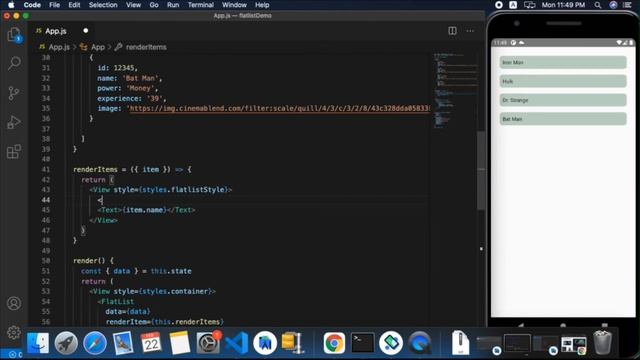Viewport: 640px width, 360px height.
Task: Place the cursor on the renderItems definition line
Action: [132, 169]
